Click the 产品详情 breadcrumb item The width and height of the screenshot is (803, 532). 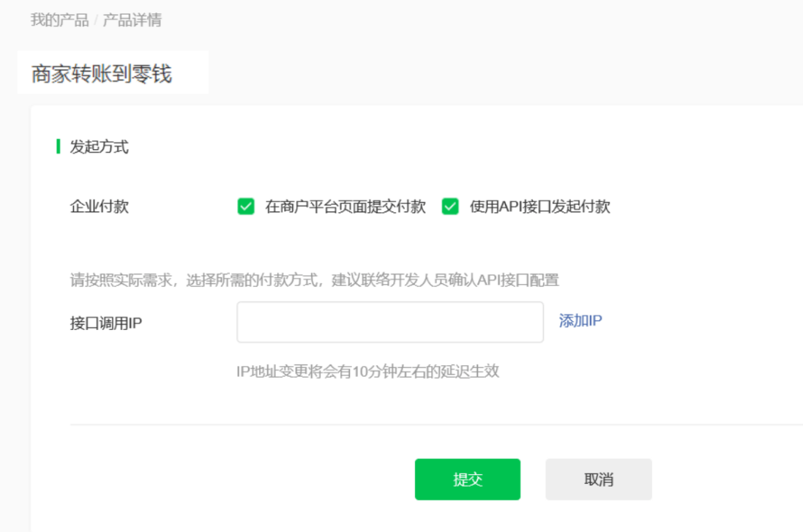tap(132, 20)
